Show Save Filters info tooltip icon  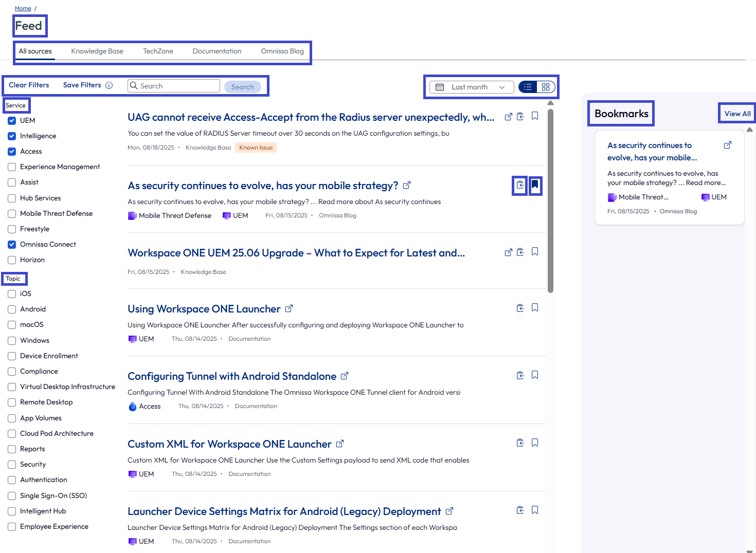click(x=109, y=85)
